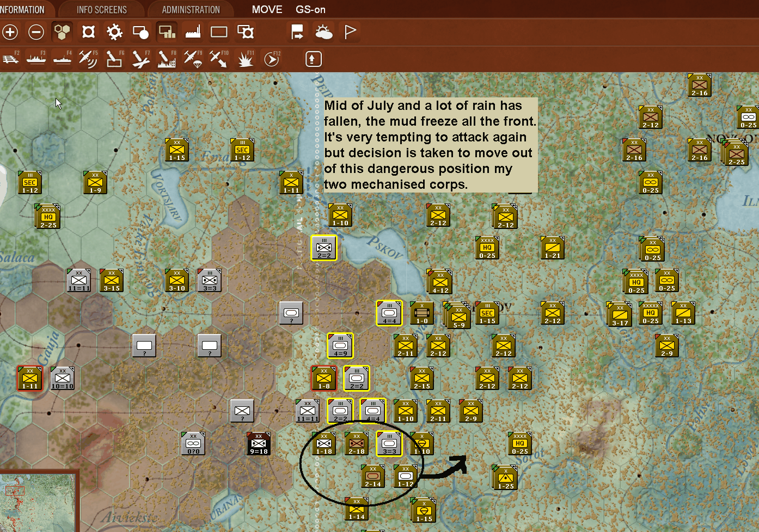This screenshot has width=759, height=532.
Task: Toggle the gear-shaped fortification levels icon
Action: tap(114, 32)
